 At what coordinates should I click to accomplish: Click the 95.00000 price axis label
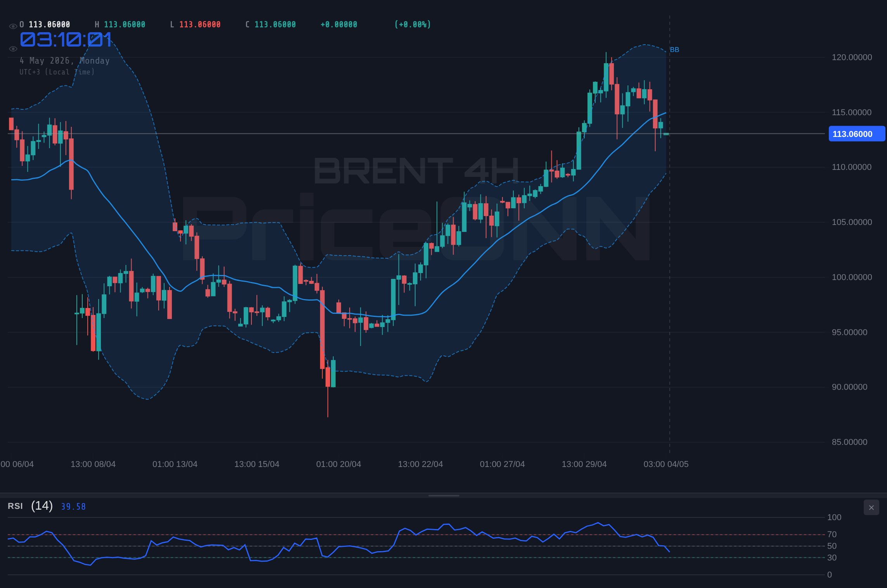tap(849, 332)
